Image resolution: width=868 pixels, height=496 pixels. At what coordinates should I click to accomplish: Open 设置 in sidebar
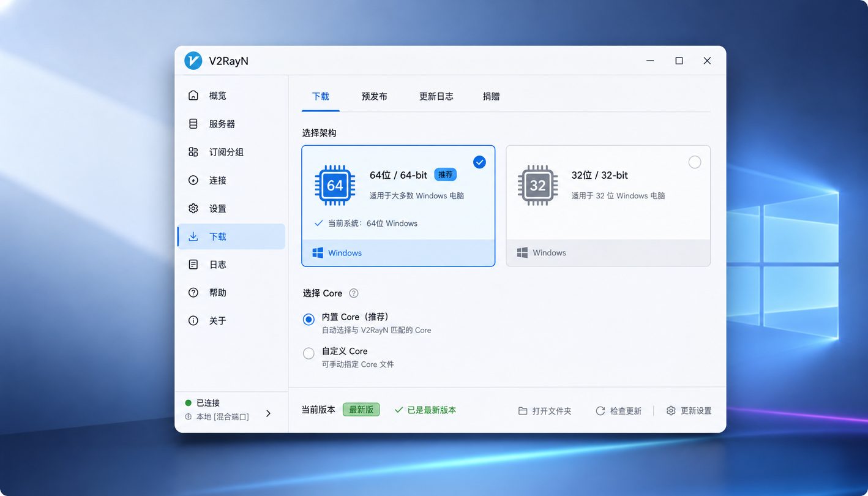point(231,208)
